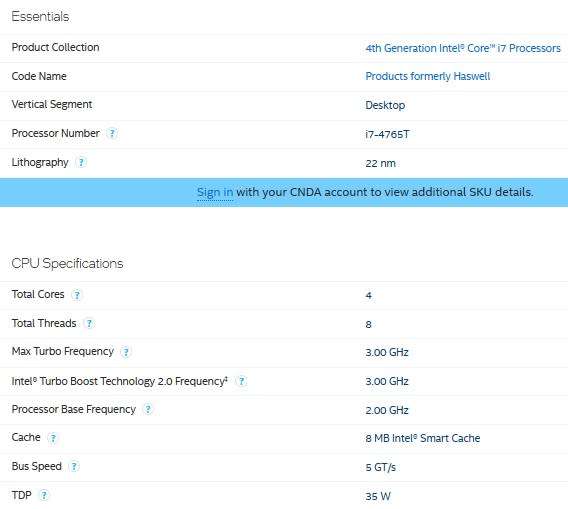Click help icon next to Processor Number

click(x=112, y=134)
